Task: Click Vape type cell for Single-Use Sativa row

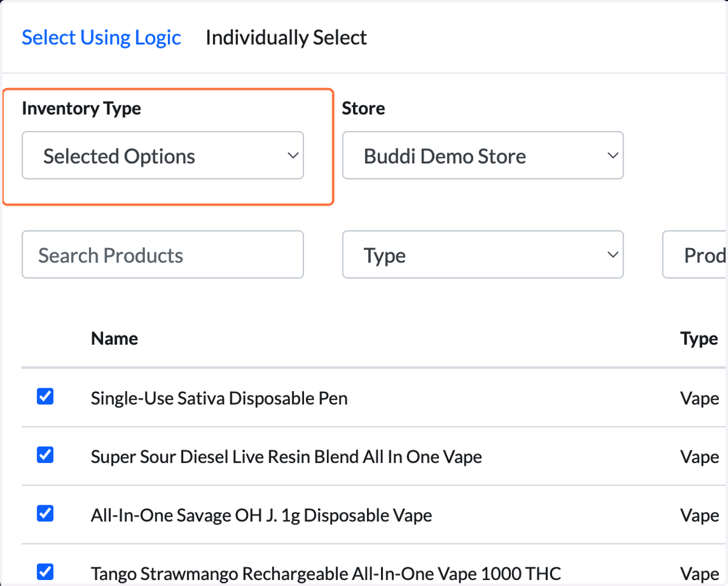Action: click(699, 399)
